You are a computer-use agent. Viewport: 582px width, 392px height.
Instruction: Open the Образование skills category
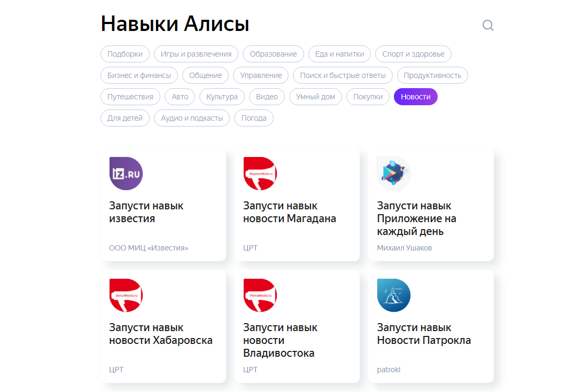[x=273, y=54]
